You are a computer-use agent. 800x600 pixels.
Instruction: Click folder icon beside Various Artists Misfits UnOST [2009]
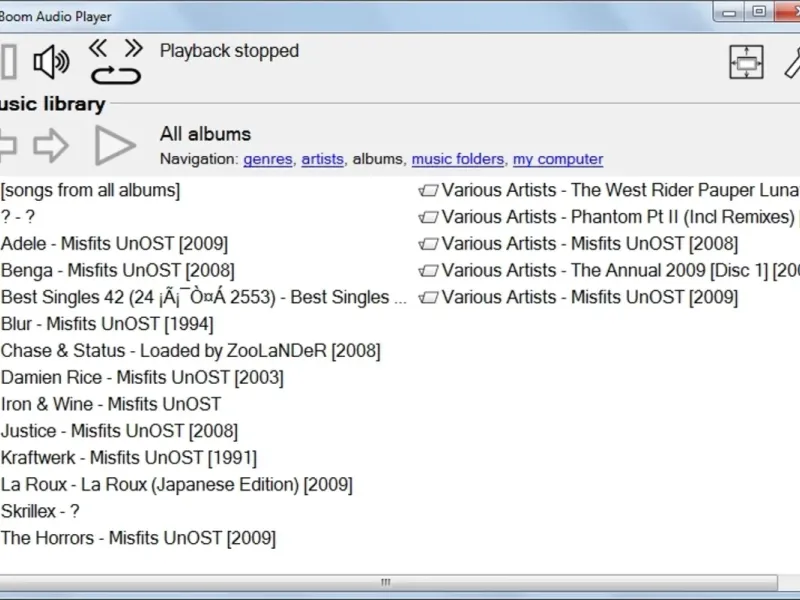point(428,298)
